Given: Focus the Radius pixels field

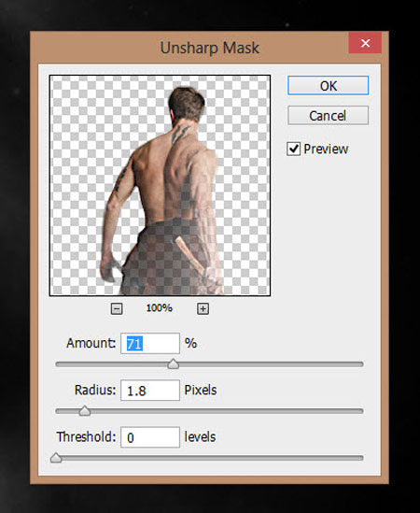Looking at the screenshot, I should tap(150, 390).
